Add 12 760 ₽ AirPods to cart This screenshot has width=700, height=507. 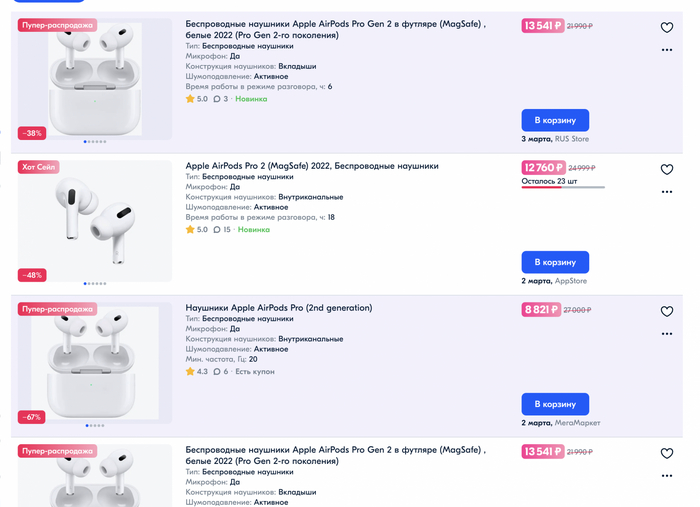point(555,262)
